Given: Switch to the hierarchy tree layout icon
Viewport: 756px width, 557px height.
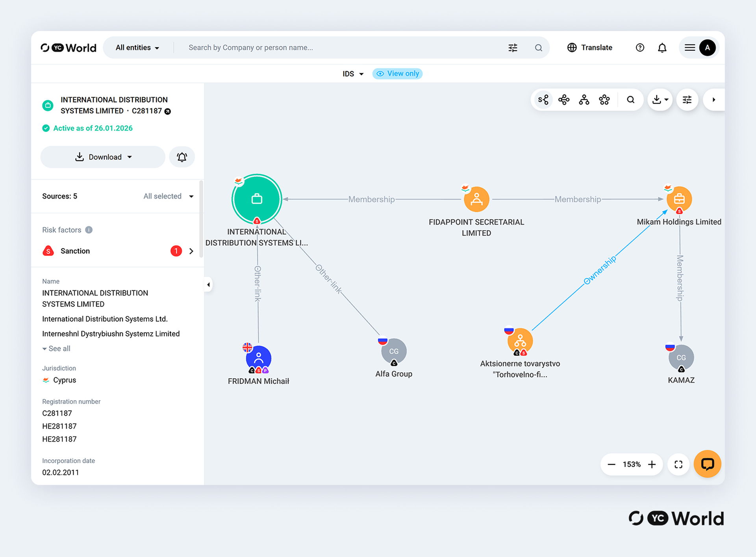Looking at the screenshot, I should pos(584,100).
